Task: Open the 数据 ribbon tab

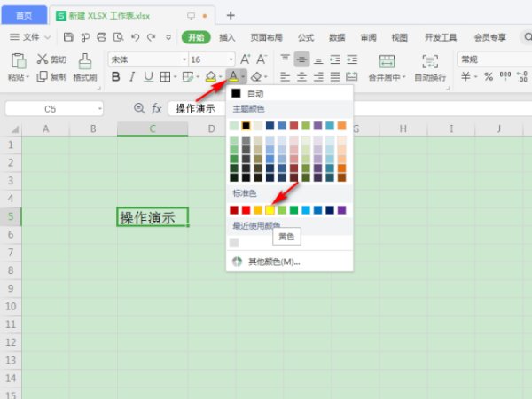Action: [337, 37]
